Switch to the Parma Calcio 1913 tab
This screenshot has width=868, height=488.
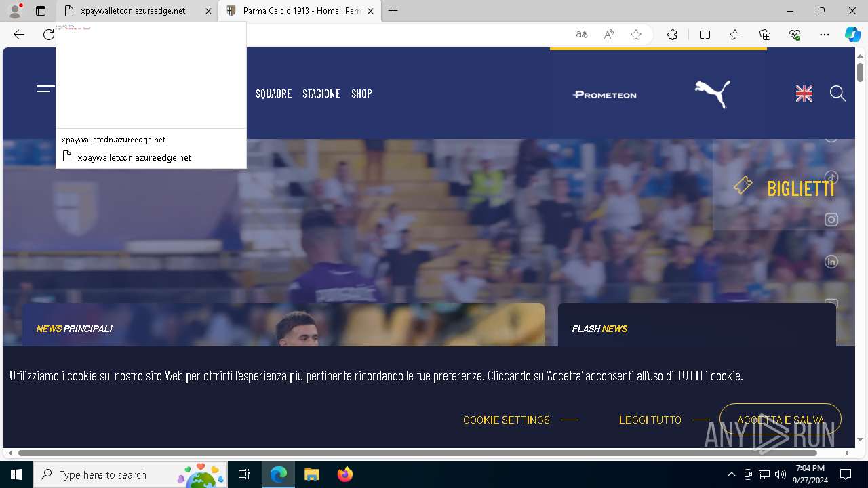click(x=301, y=11)
